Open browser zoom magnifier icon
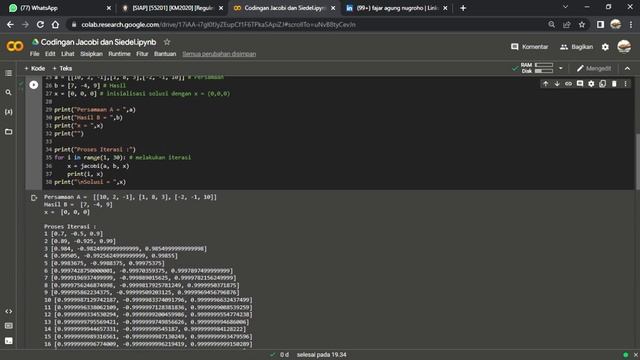This screenshot has height=360, width=640. pos(552,24)
